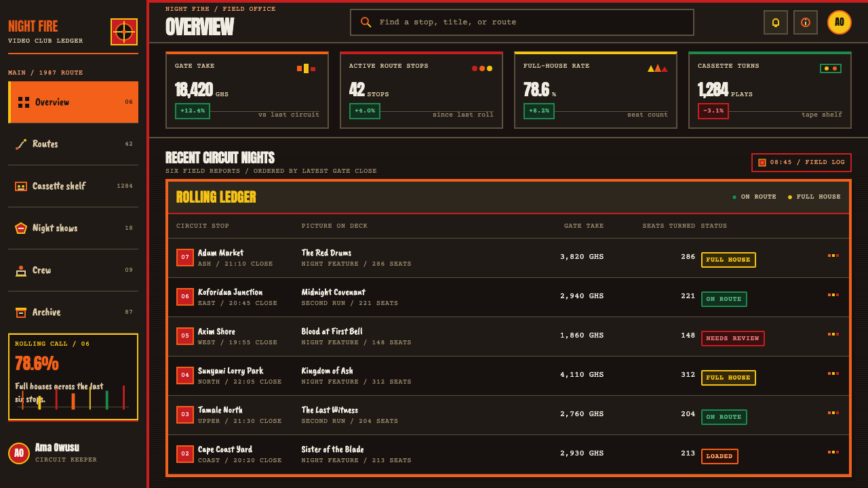Open the notifications bell icon
This screenshot has height=488, width=868.
pyautogui.click(x=776, y=22)
